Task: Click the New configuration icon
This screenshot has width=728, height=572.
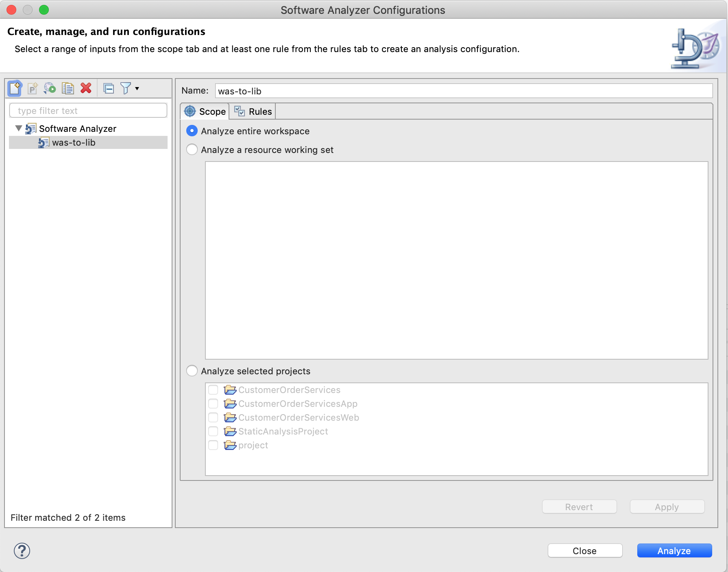Action: click(15, 88)
